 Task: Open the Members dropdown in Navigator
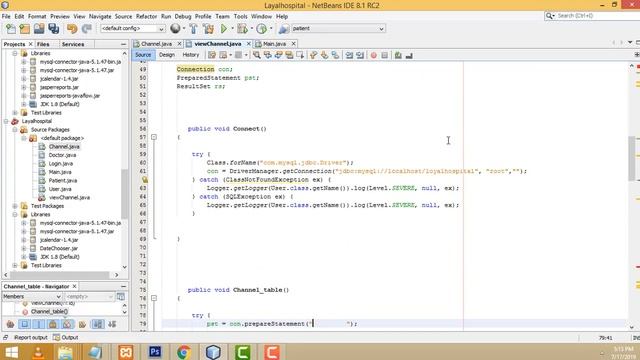tap(32, 296)
